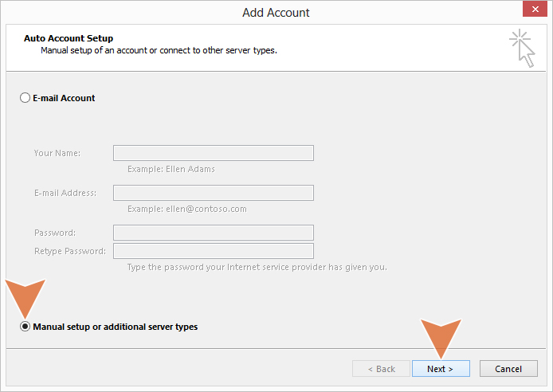The height and width of the screenshot is (392, 553).
Task: Click the 'Manual setup or additional server types' label
Action: click(x=116, y=327)
